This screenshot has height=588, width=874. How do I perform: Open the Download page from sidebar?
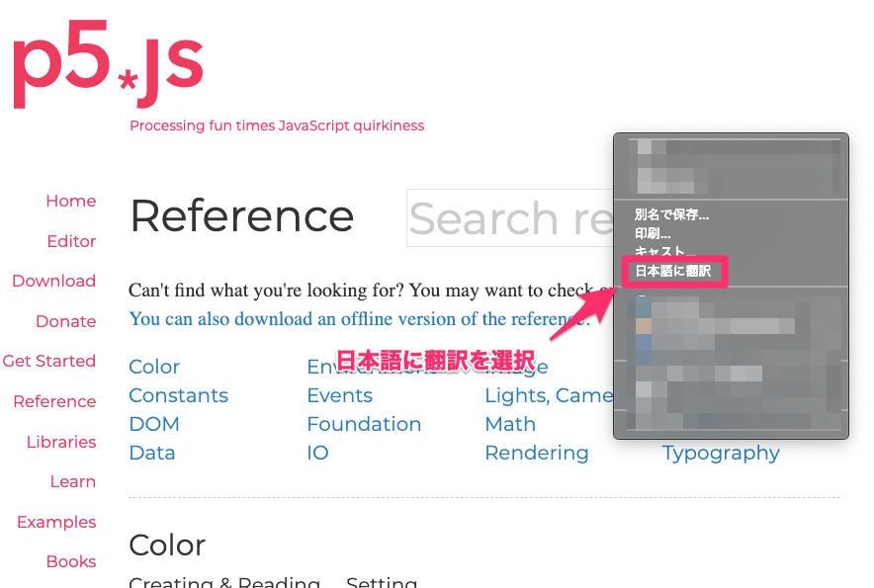(x=53, y=282)
